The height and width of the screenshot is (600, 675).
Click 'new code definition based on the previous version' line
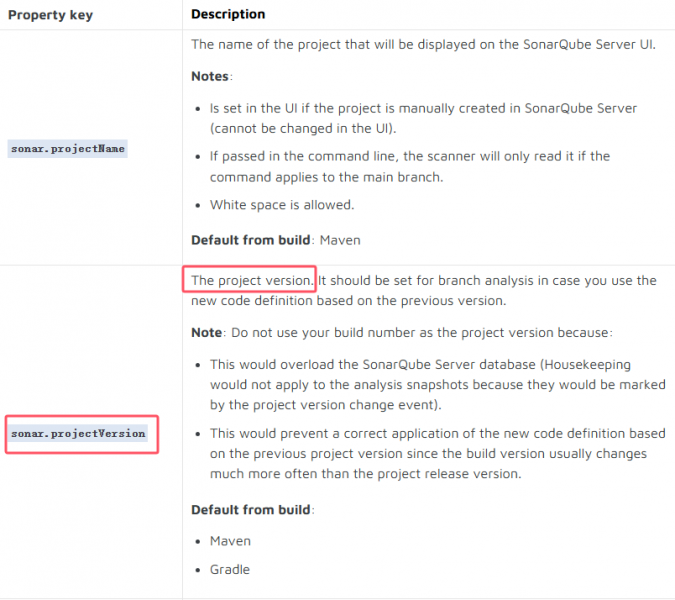[349, 300]
